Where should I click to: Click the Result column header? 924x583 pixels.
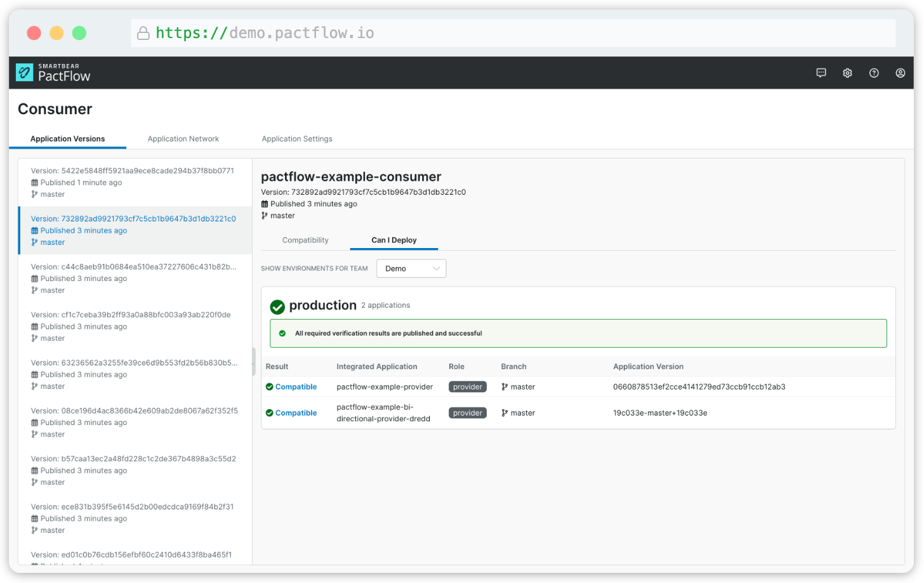(x=277, y=367)
